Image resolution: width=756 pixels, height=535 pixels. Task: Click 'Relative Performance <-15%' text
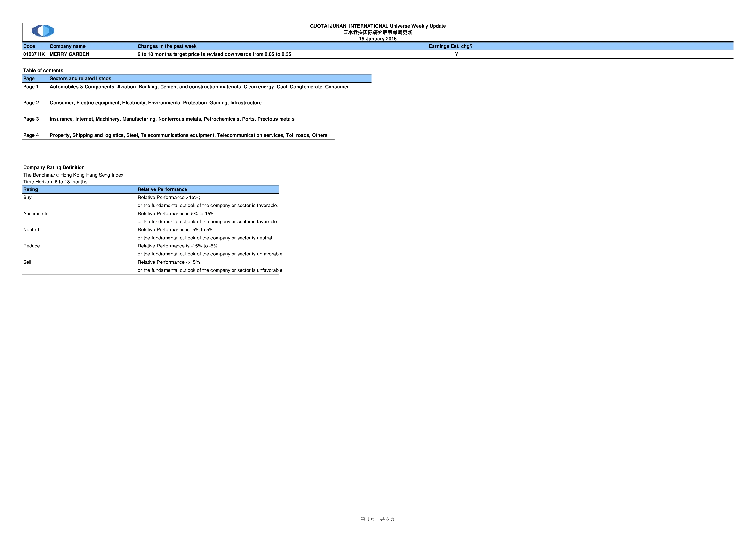169,262
